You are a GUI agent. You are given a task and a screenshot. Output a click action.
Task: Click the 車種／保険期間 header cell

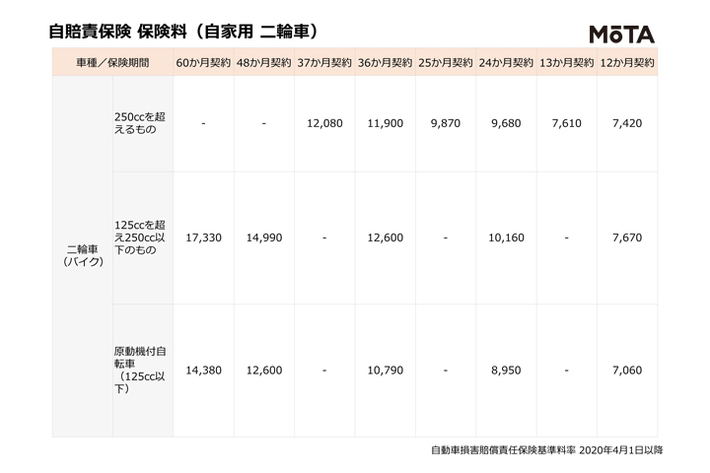112,62
